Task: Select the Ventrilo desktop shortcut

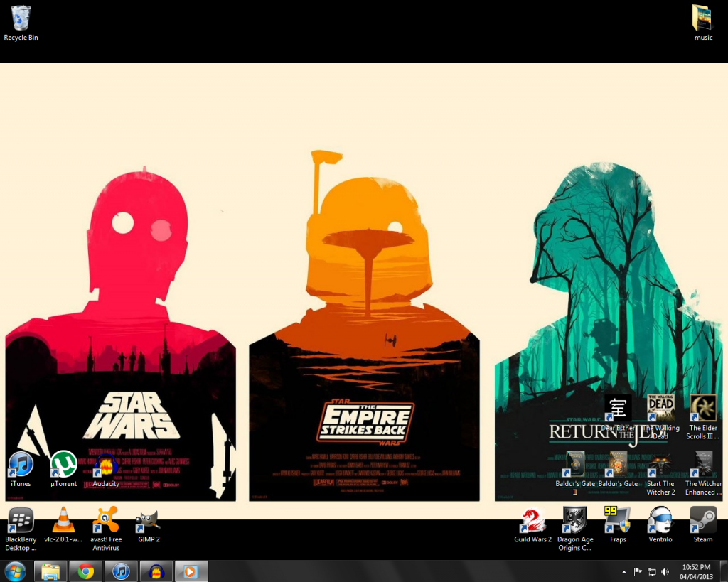Action: [660, 521]
